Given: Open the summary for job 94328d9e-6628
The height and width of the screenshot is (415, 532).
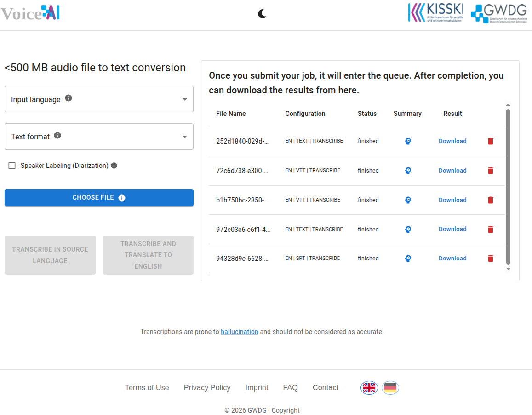Looking at the screenshot, I should [408, 259].
